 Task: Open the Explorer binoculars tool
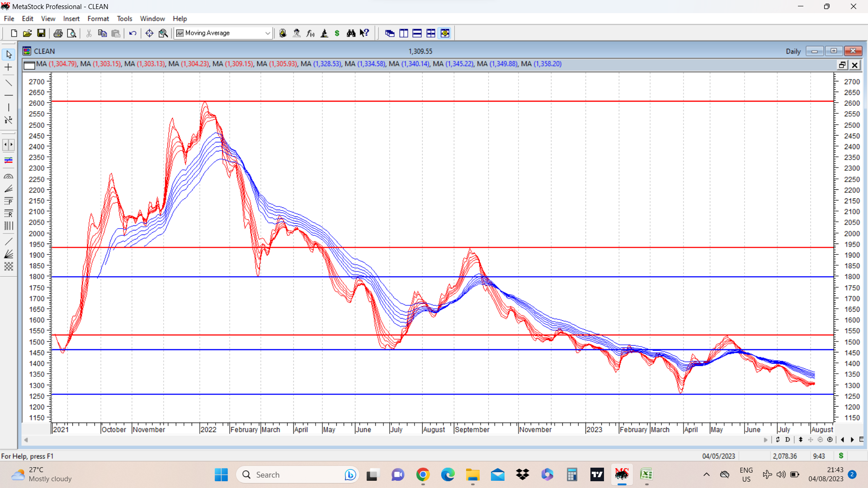[351, 33]
